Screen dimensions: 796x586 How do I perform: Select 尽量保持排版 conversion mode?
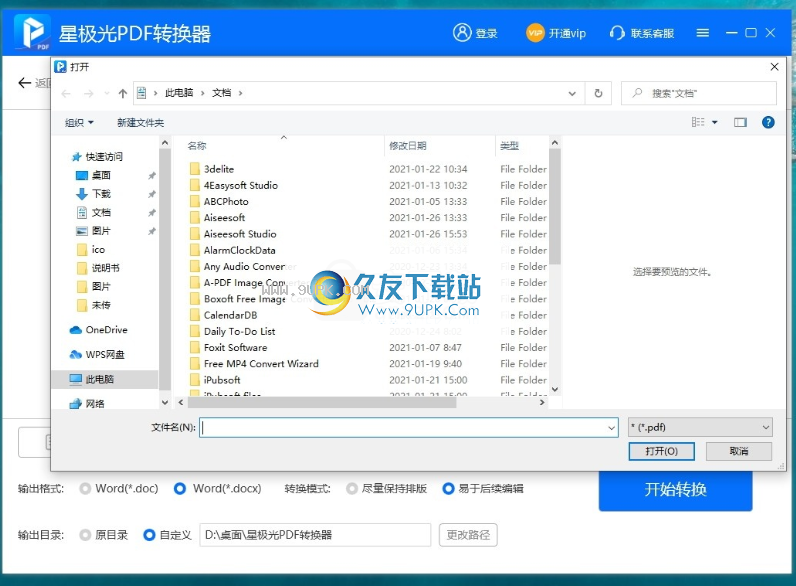(x=351, y=489)
